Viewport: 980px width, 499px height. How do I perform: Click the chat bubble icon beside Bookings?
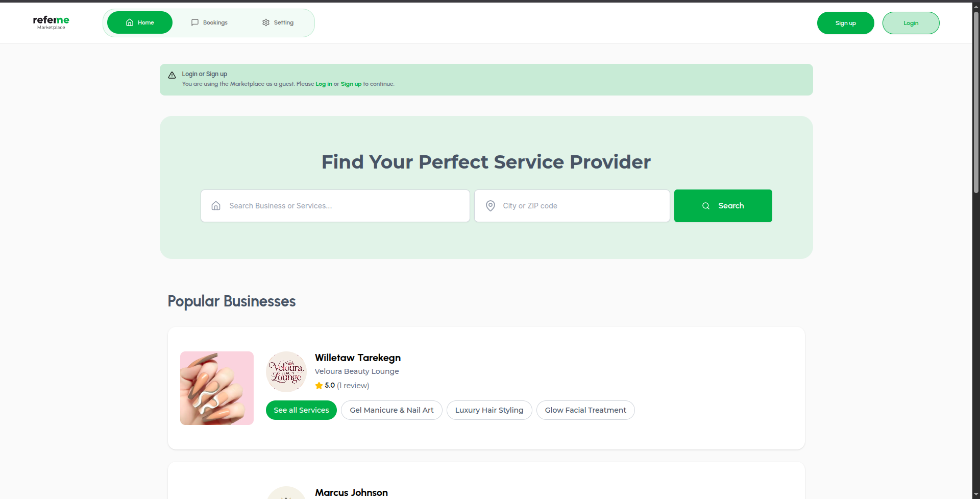coord(195,22)
